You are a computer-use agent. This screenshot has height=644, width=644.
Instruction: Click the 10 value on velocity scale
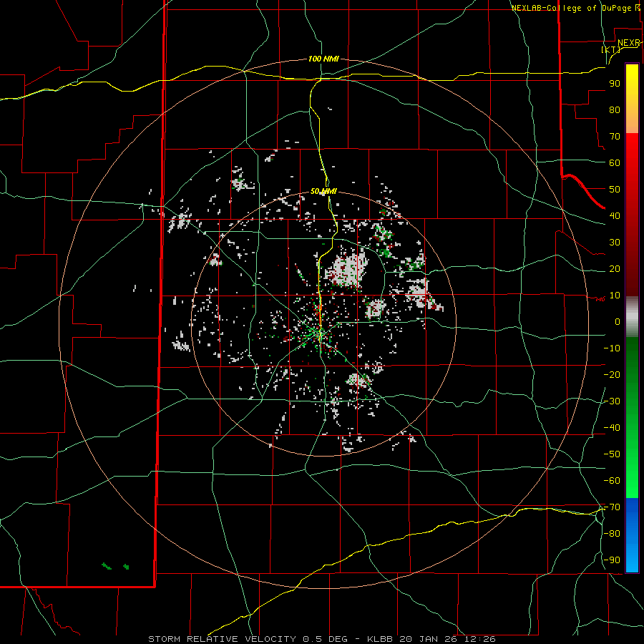click(615, 296)
